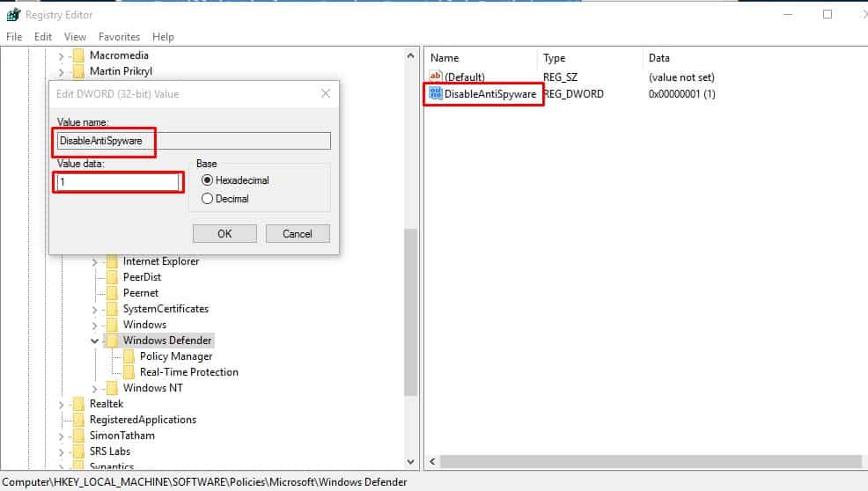Image resolution: width=868 pixels, height=491 pixels.
Task: Click the values pane horizontal scrollbar
Action: tap(651, 461)
